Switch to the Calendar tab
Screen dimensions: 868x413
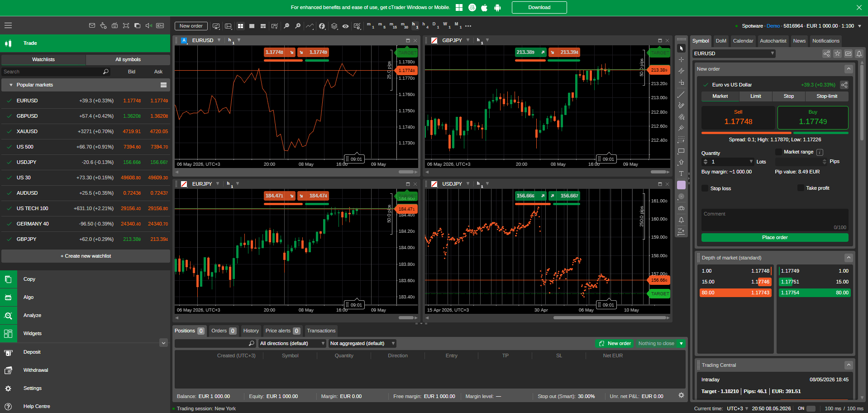coord(743,41)
